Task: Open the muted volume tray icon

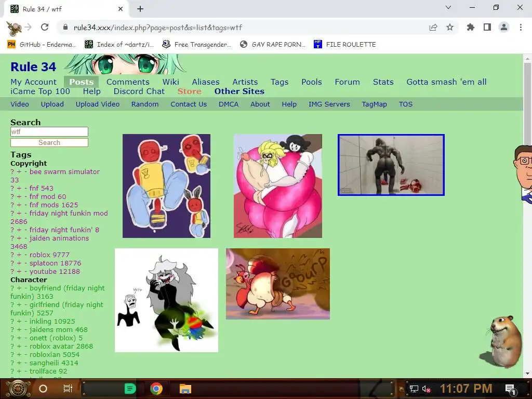Action: click(x=426, y=389)
